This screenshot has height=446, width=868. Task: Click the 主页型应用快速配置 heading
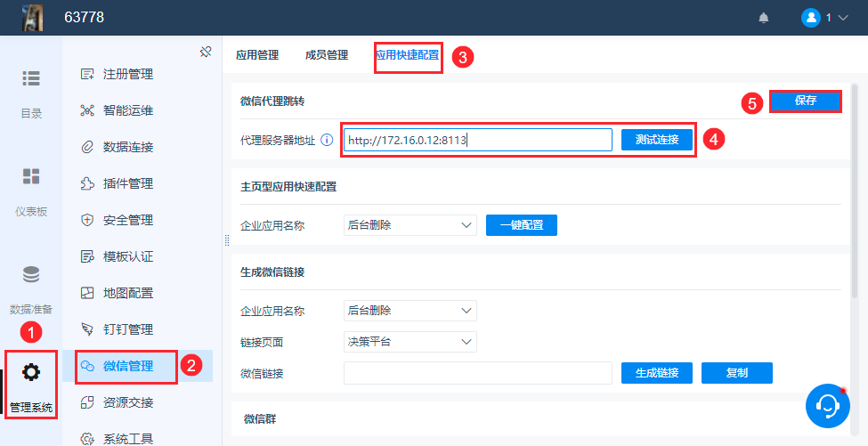(288, 187)
